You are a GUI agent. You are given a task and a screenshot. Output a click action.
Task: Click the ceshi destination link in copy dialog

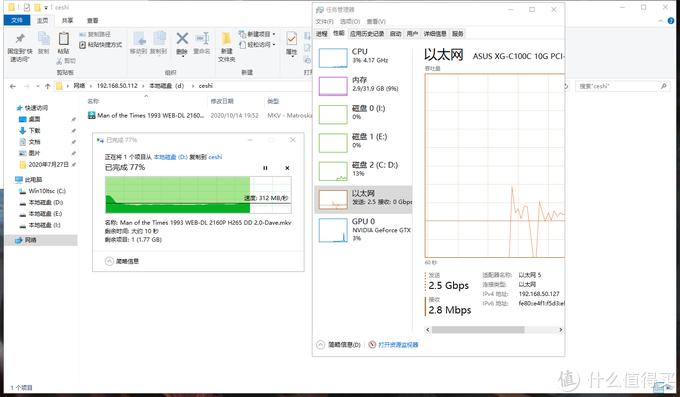215,157
